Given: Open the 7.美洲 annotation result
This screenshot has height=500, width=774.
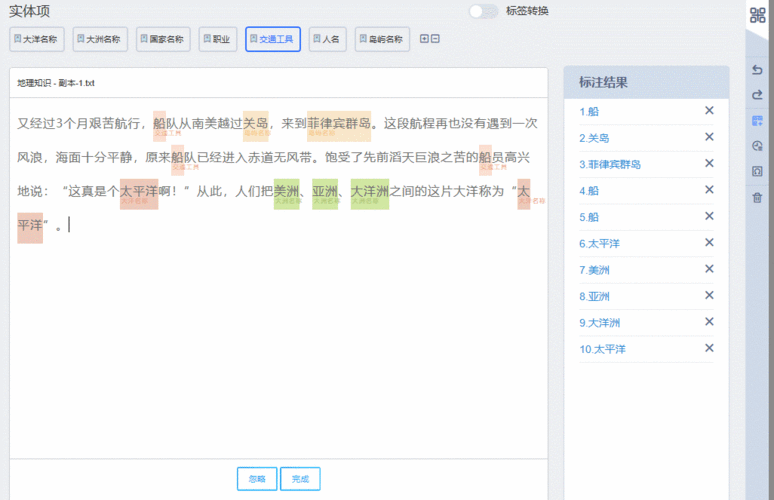Looking at the screenshot, I should point(599,270).
